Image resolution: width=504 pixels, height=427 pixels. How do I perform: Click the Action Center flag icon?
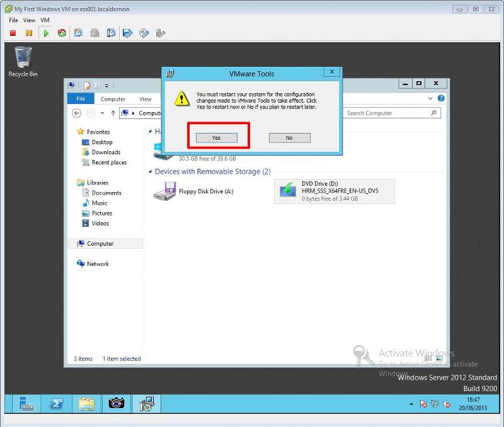[423, 404]
